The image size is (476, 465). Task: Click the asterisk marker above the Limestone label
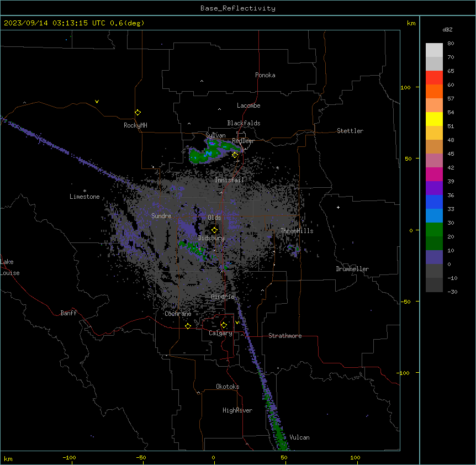point(84,191)
